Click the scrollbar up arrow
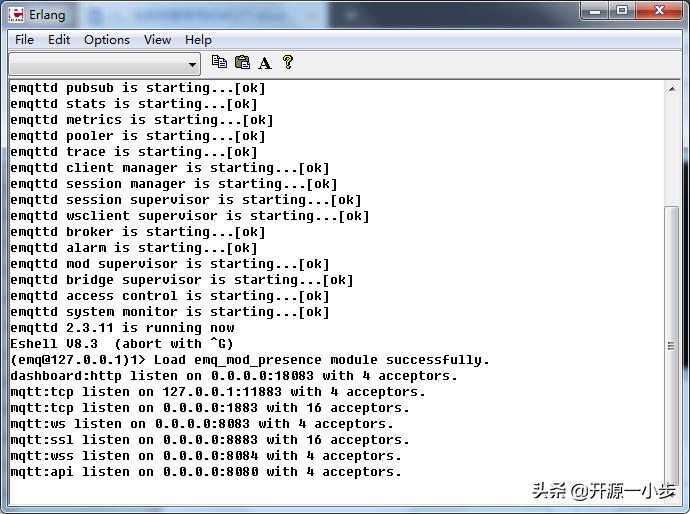 pyautogui.click(x=672, y=89)
